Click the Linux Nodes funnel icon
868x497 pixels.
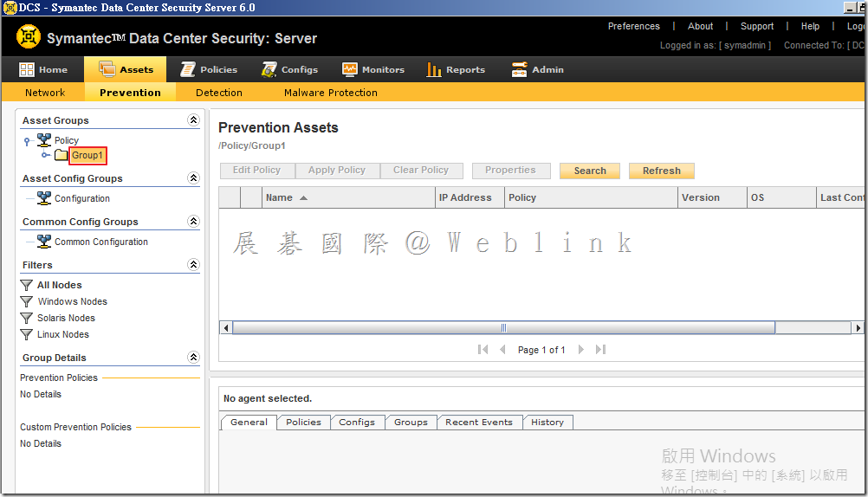point(26,335)
